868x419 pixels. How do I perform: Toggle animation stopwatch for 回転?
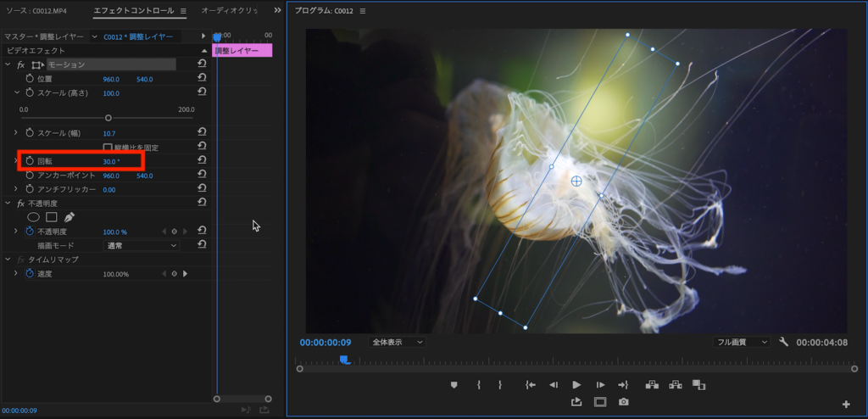30,161
